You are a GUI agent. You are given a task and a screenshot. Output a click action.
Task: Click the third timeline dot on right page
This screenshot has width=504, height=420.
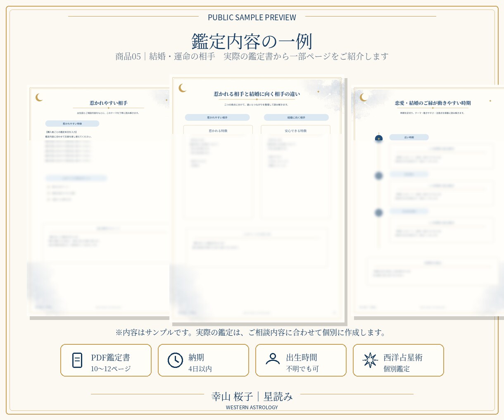[x=379, y=212]
